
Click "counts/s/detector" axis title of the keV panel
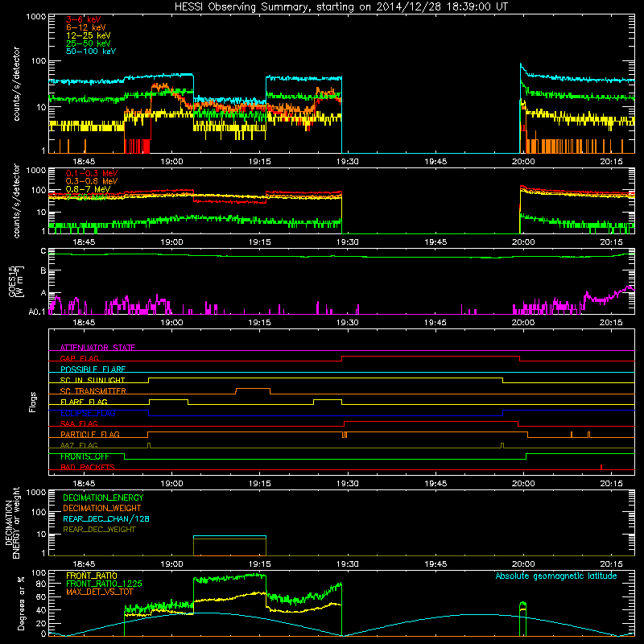click(16, 84)
